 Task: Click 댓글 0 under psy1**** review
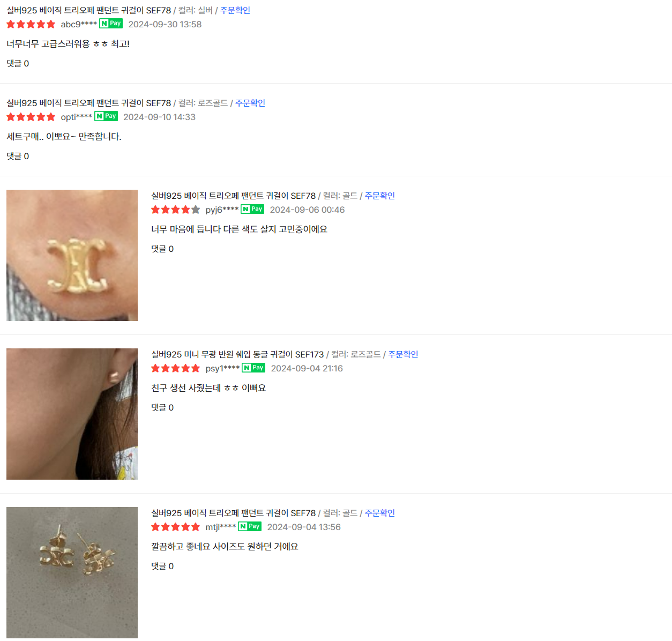click(x=162, y=407)
